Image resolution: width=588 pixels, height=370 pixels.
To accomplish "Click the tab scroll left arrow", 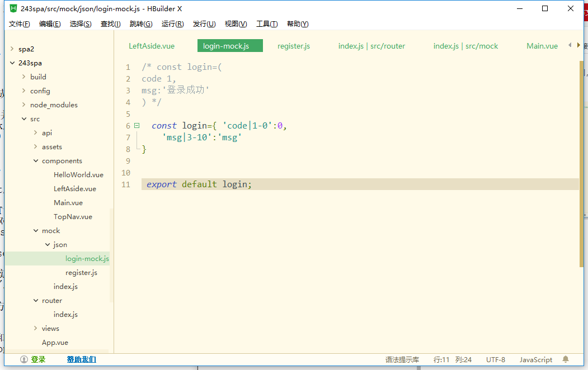I will pos(570,45).
